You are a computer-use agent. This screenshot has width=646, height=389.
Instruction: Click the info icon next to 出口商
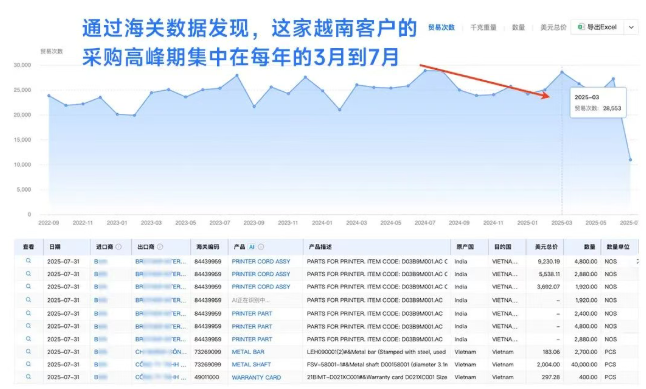coord(160,247)
